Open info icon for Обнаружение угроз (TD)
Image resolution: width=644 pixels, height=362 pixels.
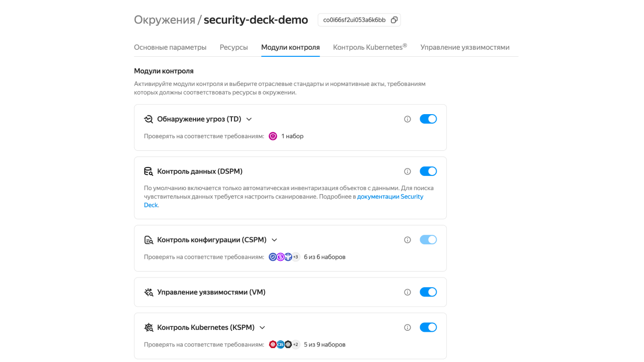point(408,119)
